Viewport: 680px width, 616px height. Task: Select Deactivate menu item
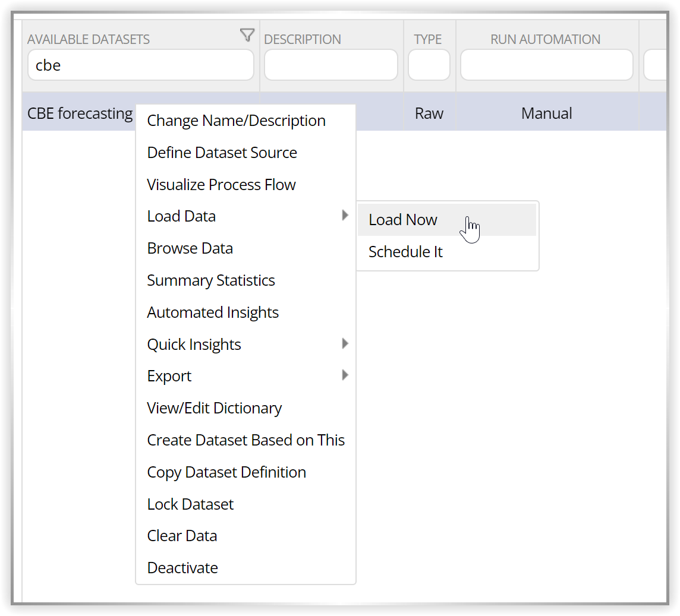(245, 568)
